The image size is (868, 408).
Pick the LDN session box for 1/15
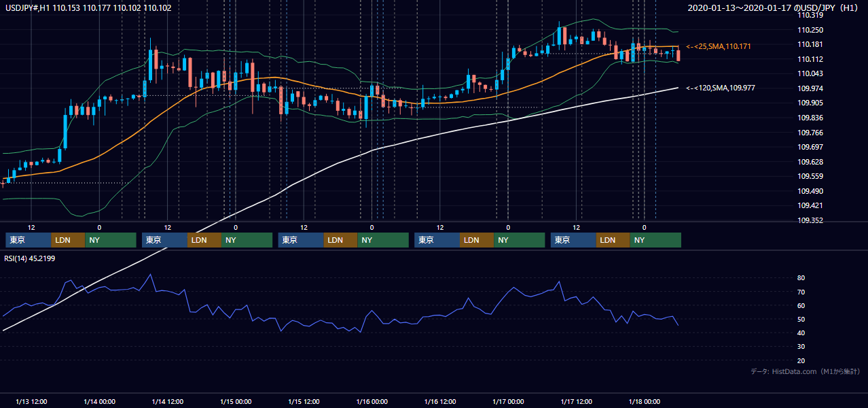[341, 240]
